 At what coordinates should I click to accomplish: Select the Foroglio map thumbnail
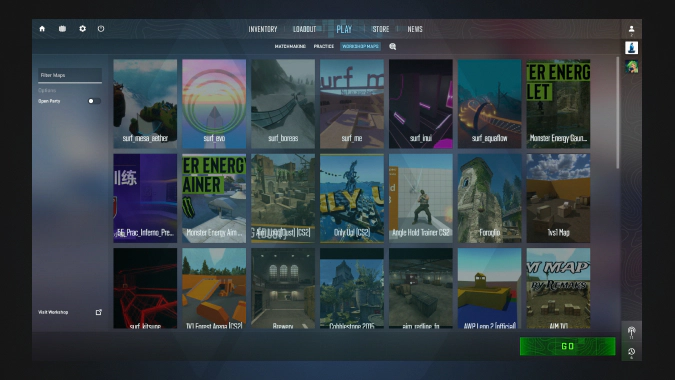click(x=489, y=198)
